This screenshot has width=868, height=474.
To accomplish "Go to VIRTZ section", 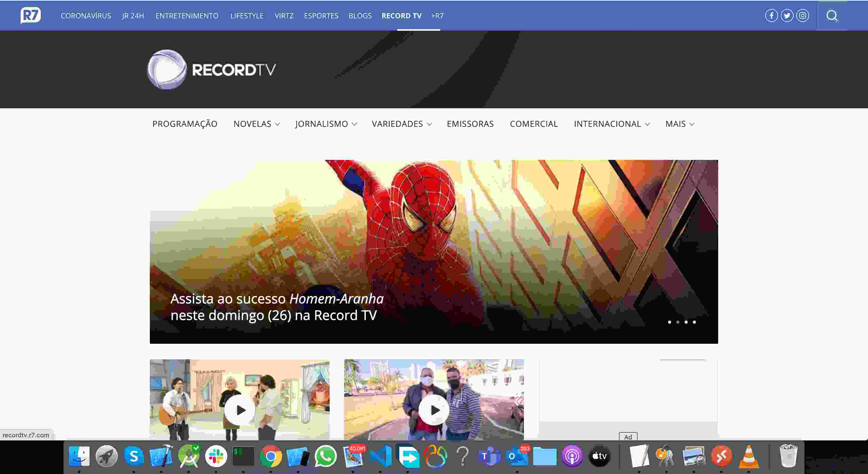I will tap(284, 16).
